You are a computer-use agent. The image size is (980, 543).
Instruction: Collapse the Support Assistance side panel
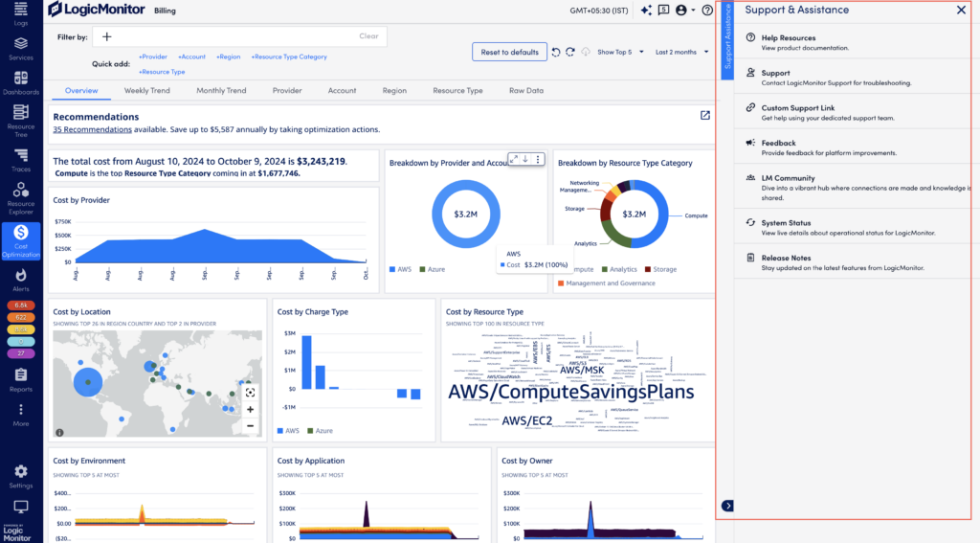(726, 506)
